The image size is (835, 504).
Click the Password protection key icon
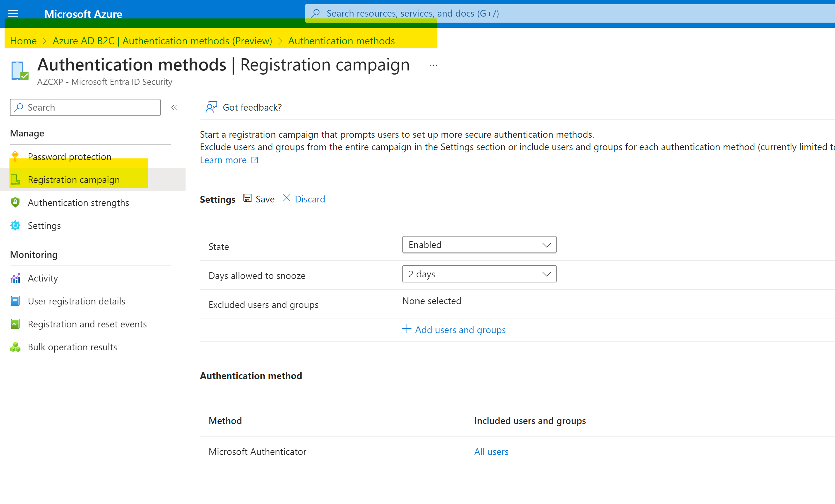click(15, 156)
